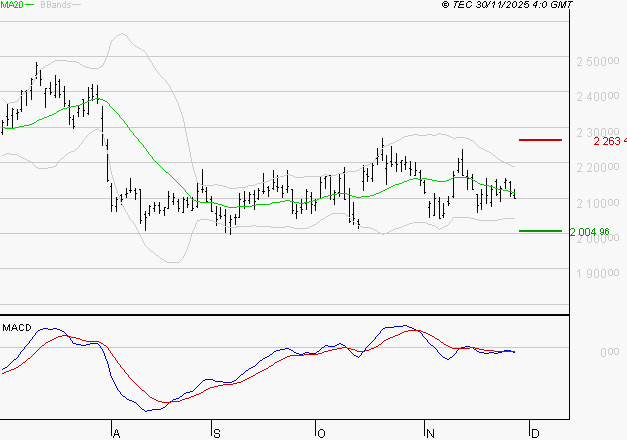Viewport: 627px width, 440px height.
Task: Click the 2 300 price axis label
Action: click(x=598, y=132)
